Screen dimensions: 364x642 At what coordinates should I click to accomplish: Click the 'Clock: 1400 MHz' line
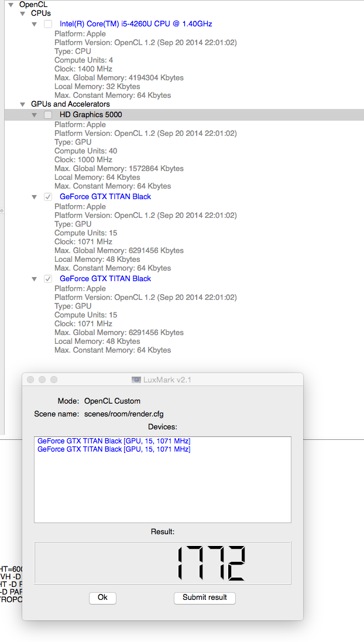coord(83,69)
